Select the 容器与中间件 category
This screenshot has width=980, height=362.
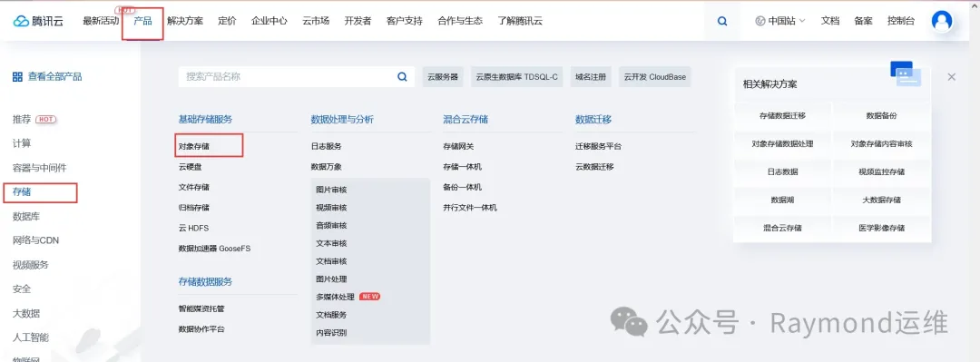tap(39, 168)
